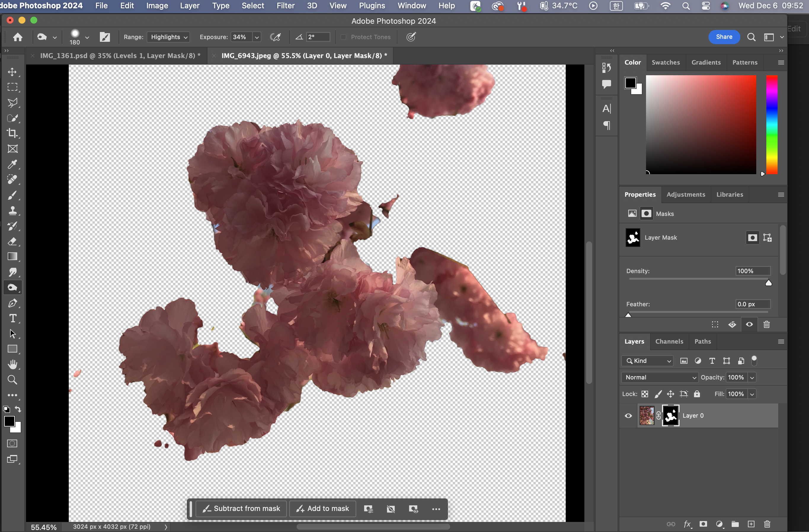Image resolution: width=809 pixels, height=532 pixels.
Task: Click the blue Share button
Action: click(724, 37)
